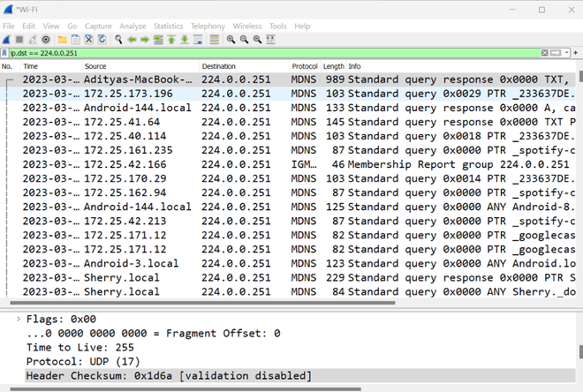Screen dimensions: 583x392
Task: Select packet from source 172.25.173.196
Action: click(x=288, y=94)
